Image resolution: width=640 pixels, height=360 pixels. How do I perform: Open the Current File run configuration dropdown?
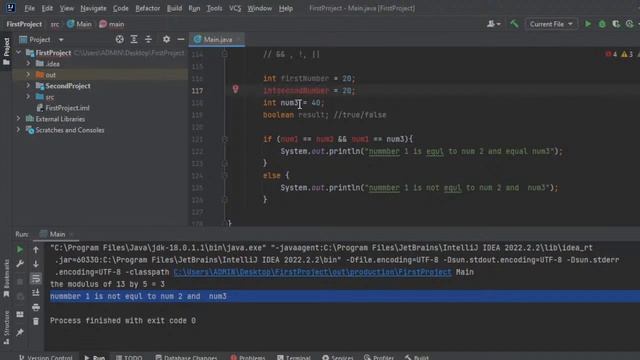pyautogui.click(x=551, y=24)
